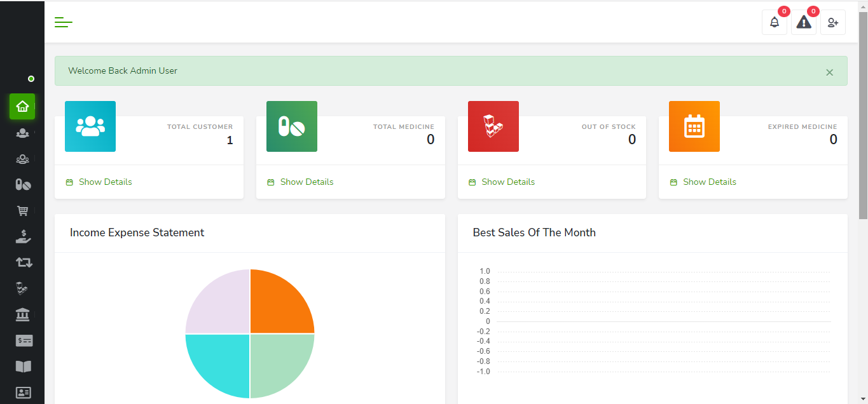Open the bank building icon in sidebar

(23, 314)
